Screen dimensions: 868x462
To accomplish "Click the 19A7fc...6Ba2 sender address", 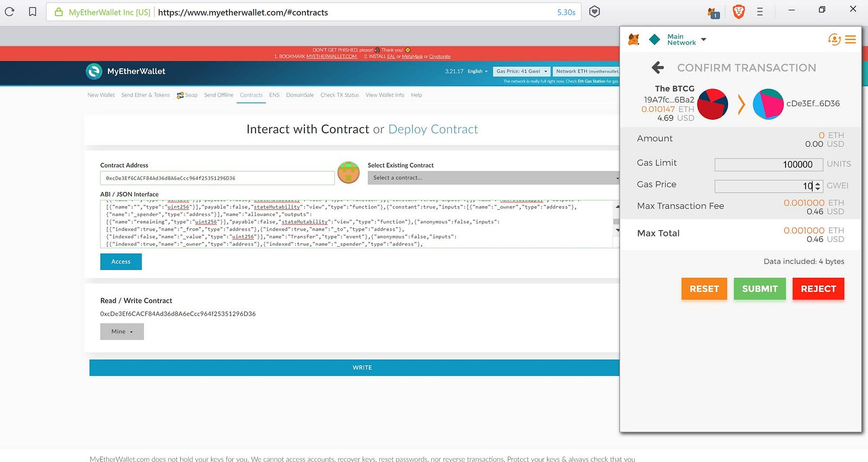I will (x=669, y=100).
